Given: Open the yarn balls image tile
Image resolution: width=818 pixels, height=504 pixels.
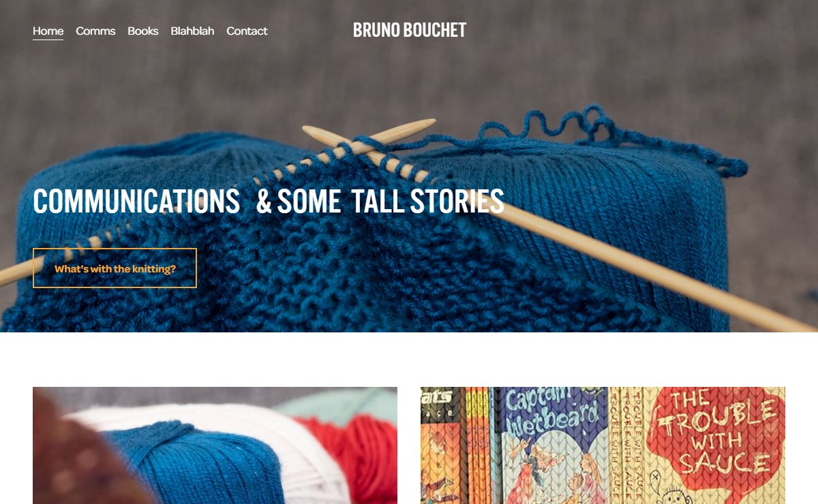Looking at the screenshot, I should point(215,445).
